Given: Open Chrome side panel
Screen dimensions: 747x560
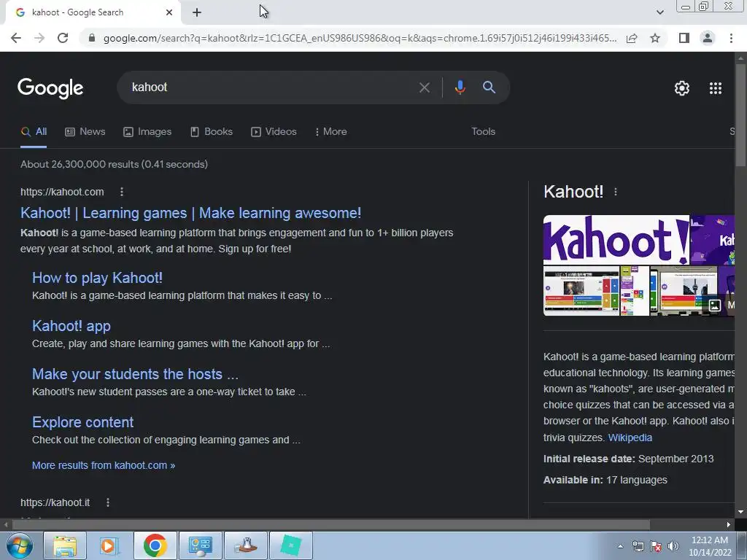Looking at the screenshot, I should coord(684,38).
